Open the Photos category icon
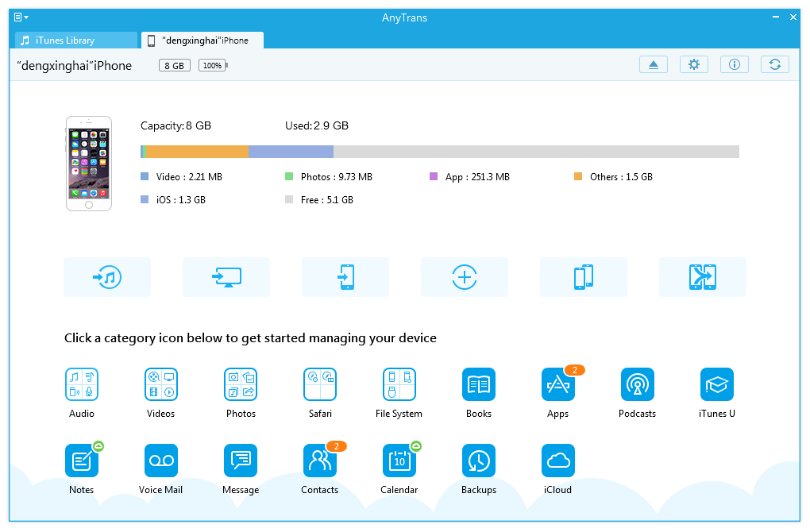The image size is (810, 532). pyautogui.click(x=241, y=384)
